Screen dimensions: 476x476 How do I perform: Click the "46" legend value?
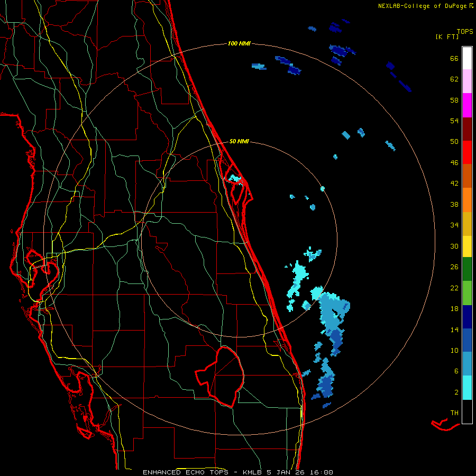tap(454, 163)
